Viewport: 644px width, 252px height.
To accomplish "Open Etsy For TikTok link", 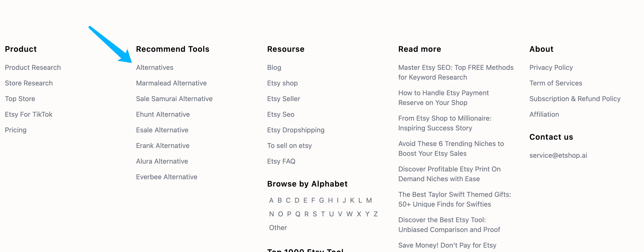I will (29, 114).
